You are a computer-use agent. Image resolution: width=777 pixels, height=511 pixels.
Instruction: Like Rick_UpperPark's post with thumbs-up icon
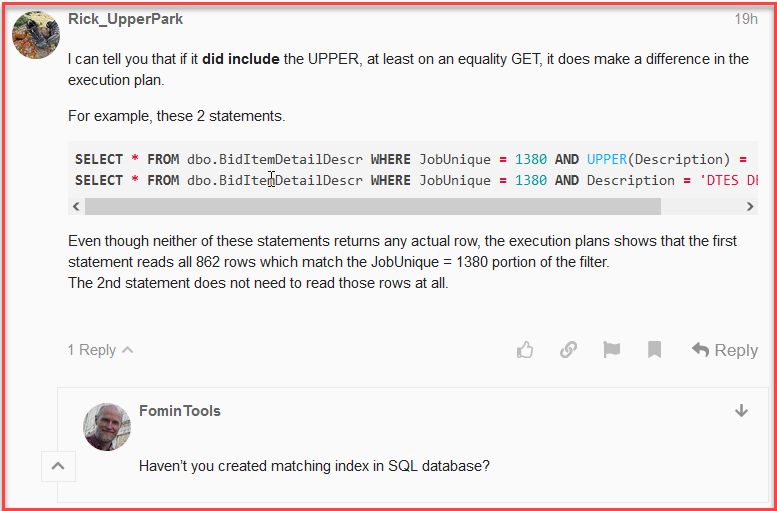tap(525, 350)
